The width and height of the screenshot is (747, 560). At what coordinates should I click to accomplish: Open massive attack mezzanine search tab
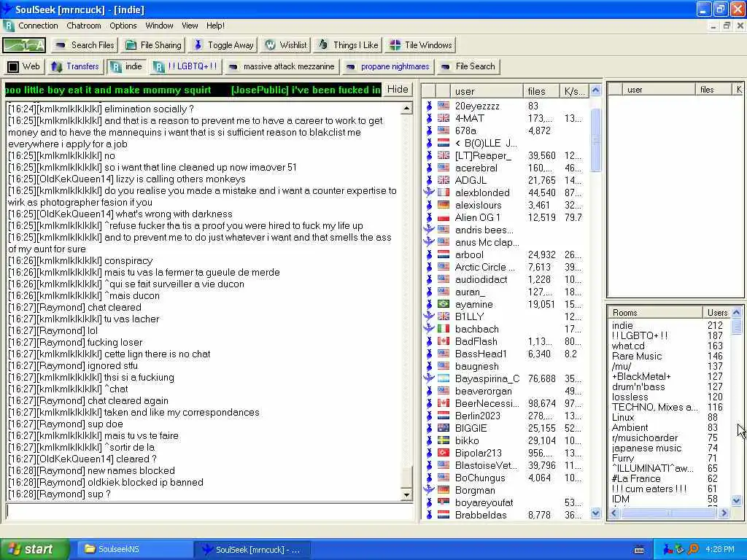[282, 66]
